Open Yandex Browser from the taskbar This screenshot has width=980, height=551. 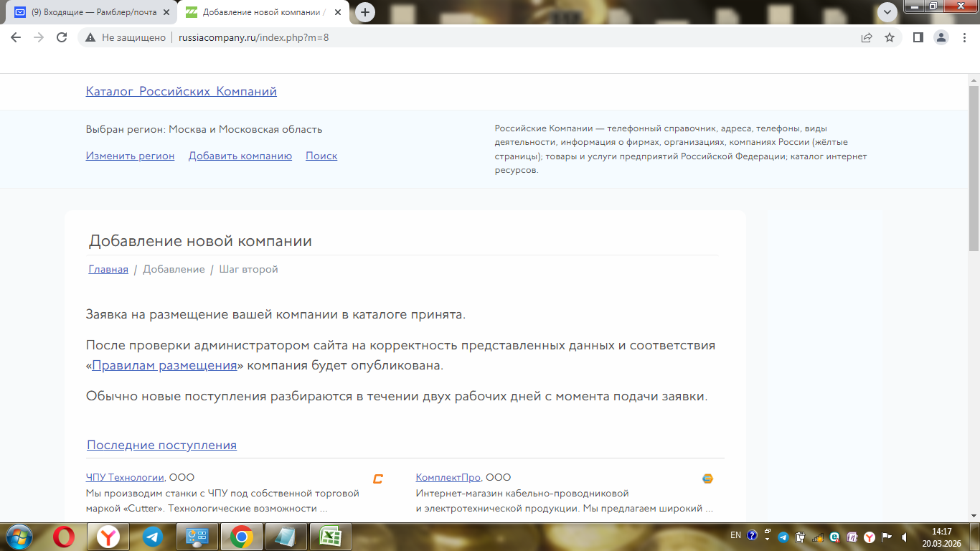tap(108, 537)
